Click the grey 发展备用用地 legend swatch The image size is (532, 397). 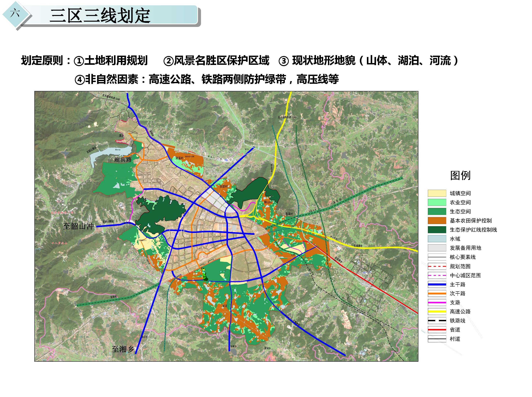437,248
